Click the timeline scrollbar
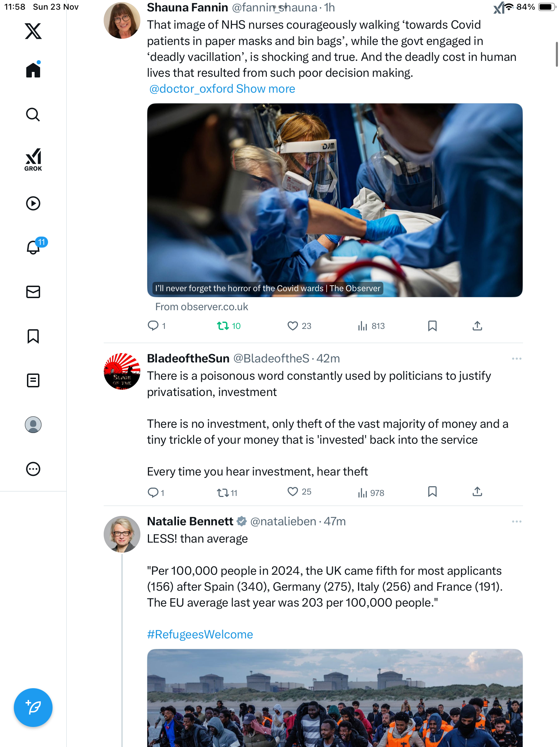 [556, 54]
